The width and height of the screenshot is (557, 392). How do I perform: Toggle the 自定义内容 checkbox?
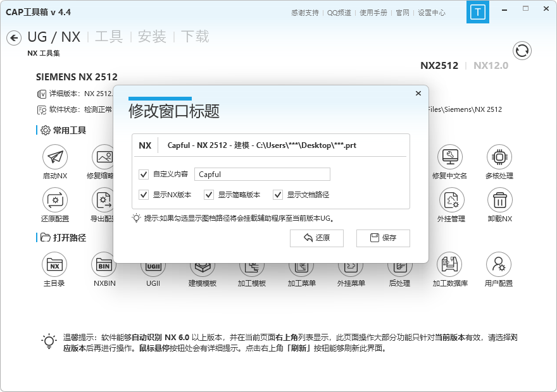(x=143, y=175)
